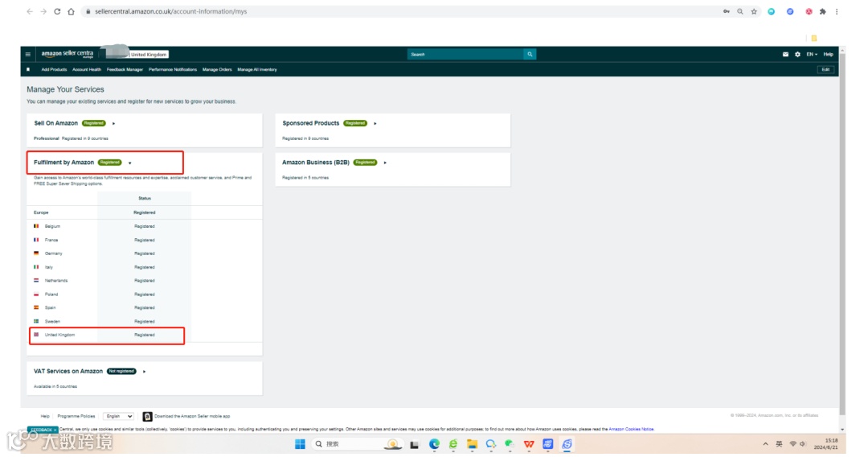Image resolution: width=868 pixels, height=457 pixels.
Task: Go forward in the browser
Action: click(43, 11)
